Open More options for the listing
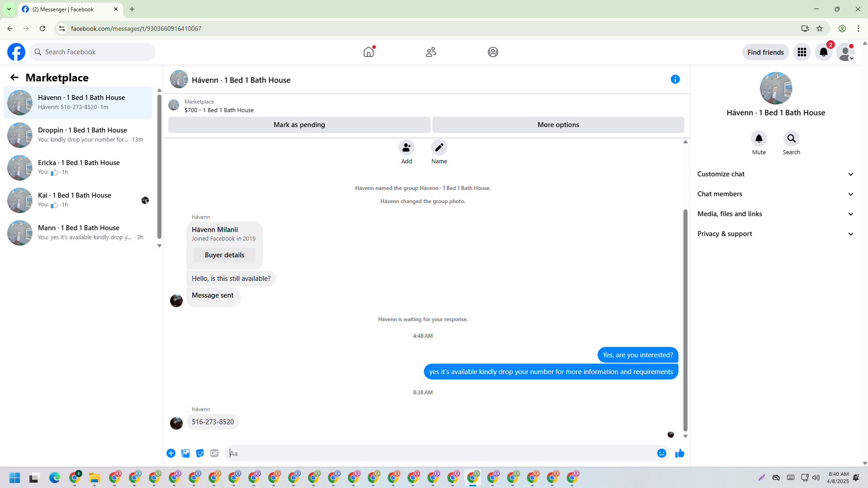868x488 pixels. tap(558, 125)
